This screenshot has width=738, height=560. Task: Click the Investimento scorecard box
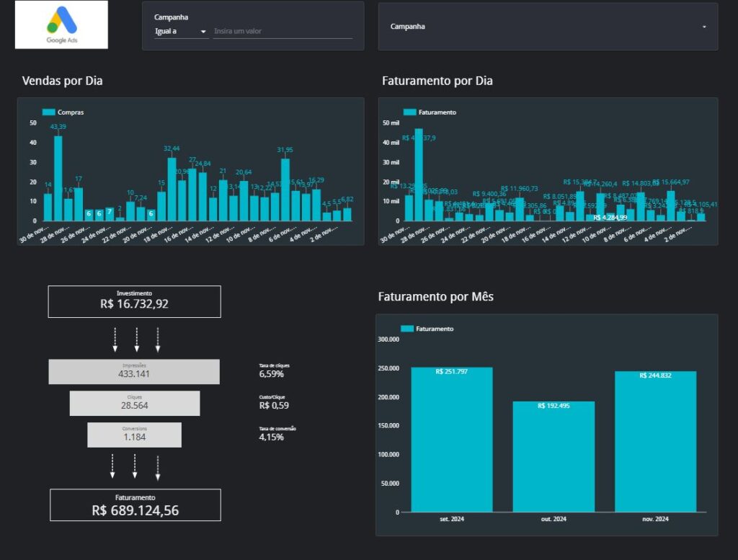point(135,301)
